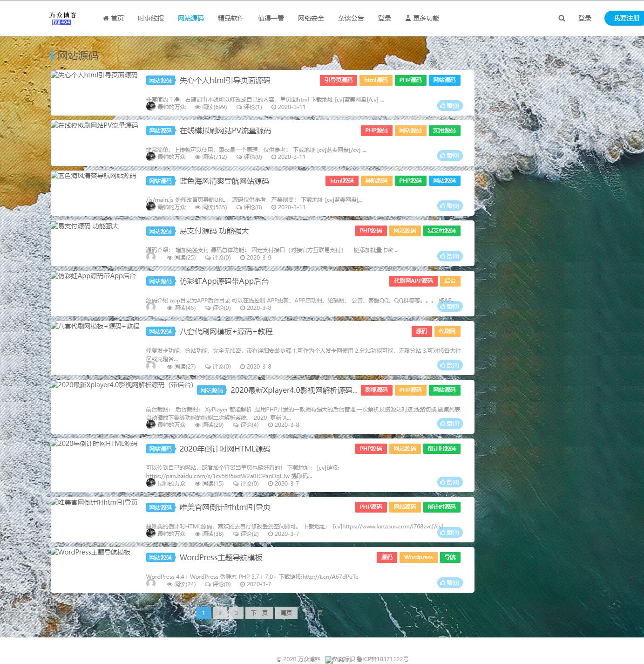
Task: Open thumbnail of 仿彩虹App源码带App后台
Action: [x=94, y=276]
